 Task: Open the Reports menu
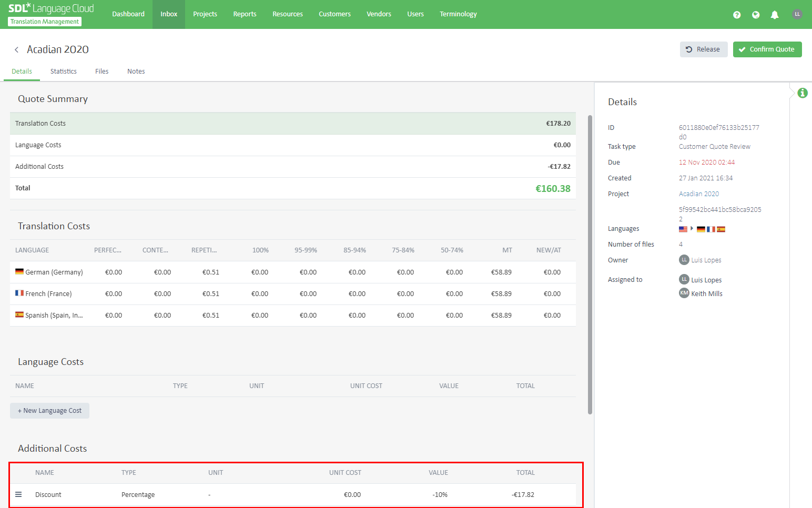[x=245, y=14]
